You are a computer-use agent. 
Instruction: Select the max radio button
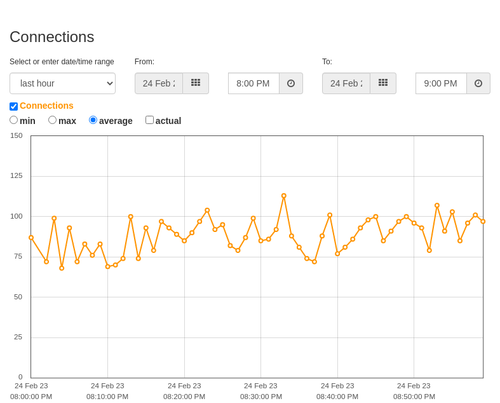(x=52, y=120)
